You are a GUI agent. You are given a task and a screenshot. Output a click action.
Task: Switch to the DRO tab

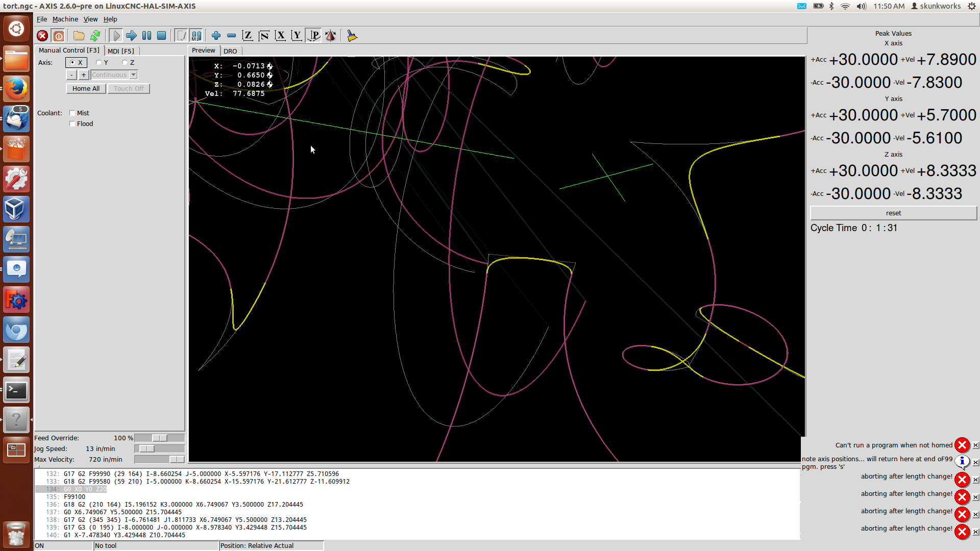coord(230,51)
